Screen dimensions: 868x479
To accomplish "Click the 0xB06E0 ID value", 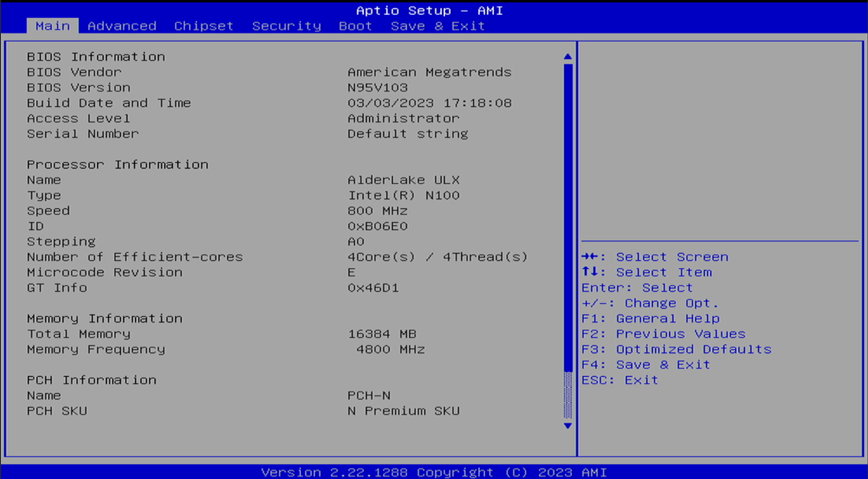I will coord(377,226).
